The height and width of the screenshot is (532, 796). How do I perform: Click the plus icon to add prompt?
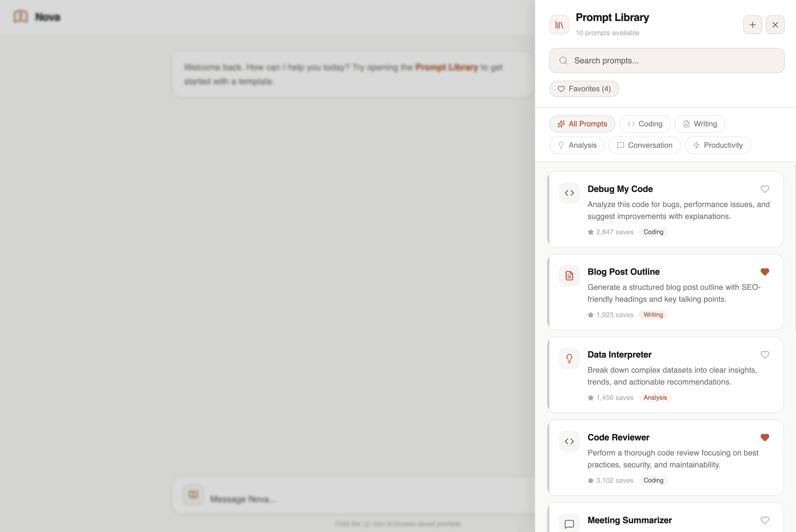tap(752, 25)
